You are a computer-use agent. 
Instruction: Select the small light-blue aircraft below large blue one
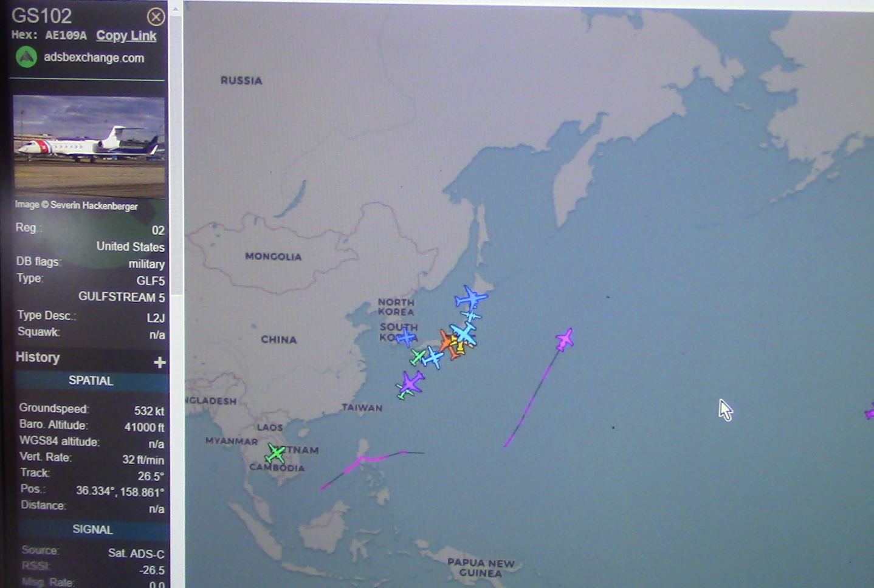point(470,316)
